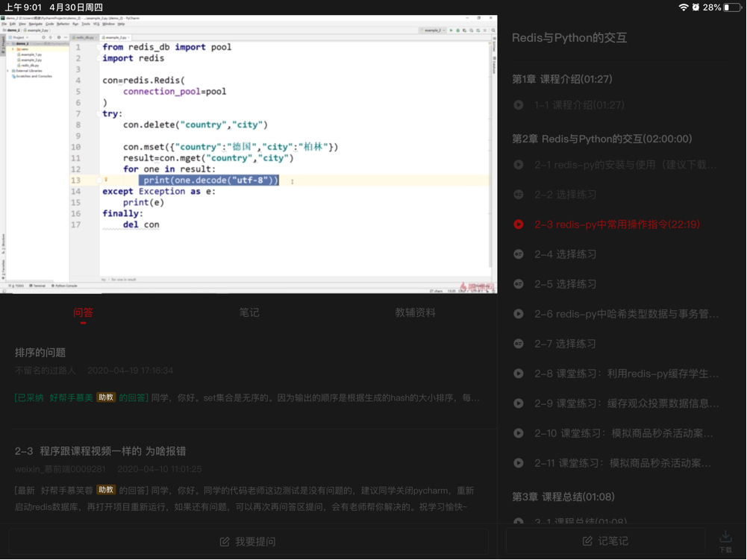Open the Structure side panel tab in PyCharm
Viewport: 747px width, 560px height.
point(3,242)
